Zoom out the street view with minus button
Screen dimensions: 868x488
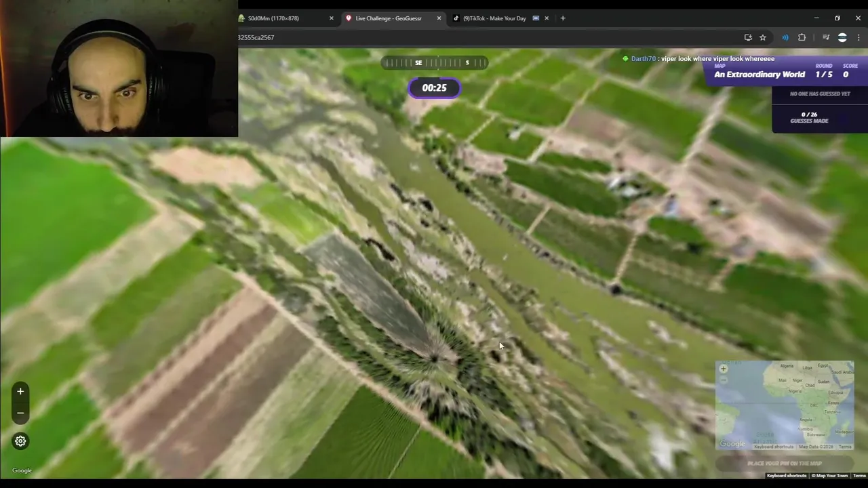point(20,413)
